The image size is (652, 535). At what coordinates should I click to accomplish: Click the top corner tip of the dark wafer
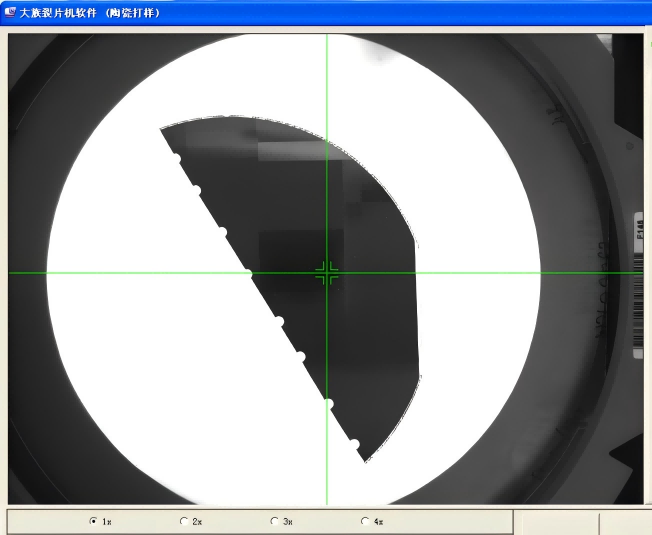[161, 128]
